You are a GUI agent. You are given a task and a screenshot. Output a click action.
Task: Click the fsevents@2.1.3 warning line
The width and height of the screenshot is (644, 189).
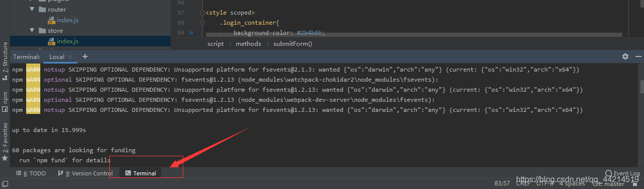(296, 70)
